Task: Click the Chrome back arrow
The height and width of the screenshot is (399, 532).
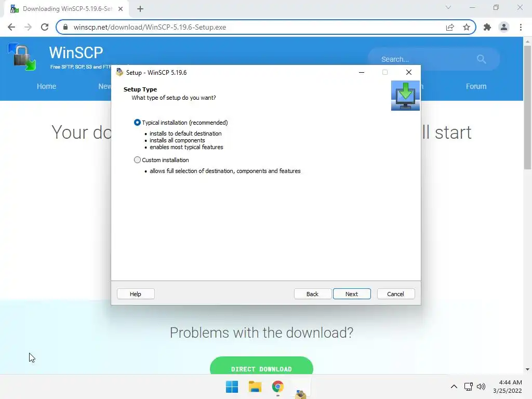Action: pyautogui.click(x=11, y=27)
